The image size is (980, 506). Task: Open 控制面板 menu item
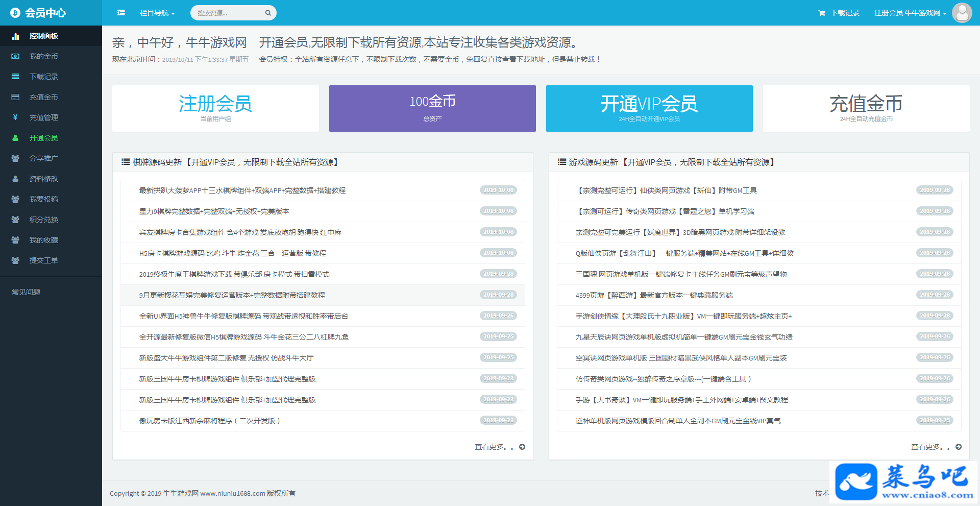[51, 36]
